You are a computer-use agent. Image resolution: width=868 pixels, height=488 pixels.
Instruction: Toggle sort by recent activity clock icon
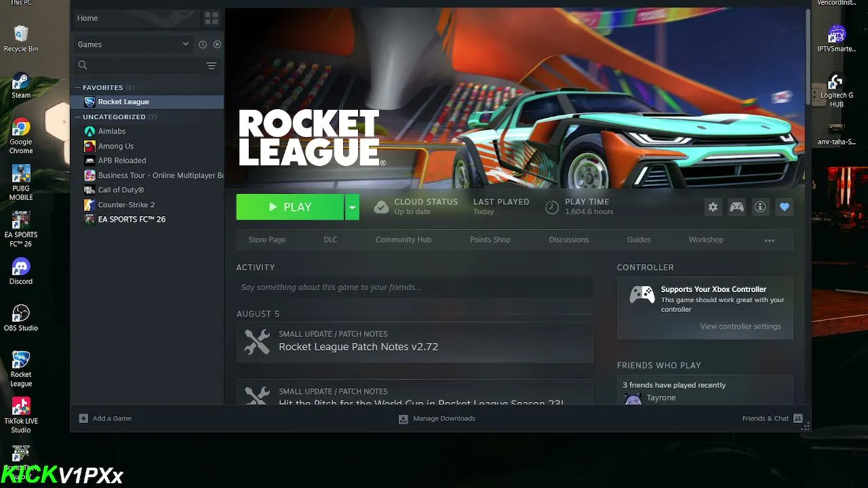(203, 44)
